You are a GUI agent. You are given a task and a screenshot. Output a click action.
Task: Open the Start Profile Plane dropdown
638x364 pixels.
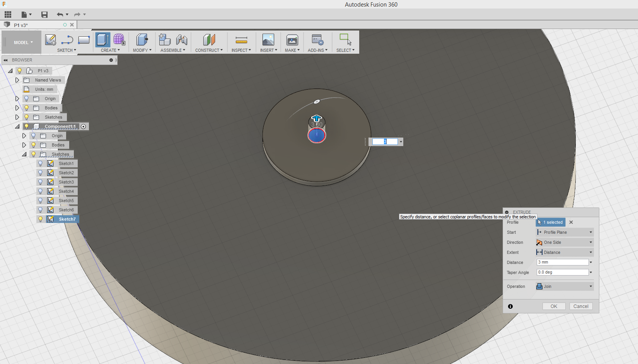[565, 232]
